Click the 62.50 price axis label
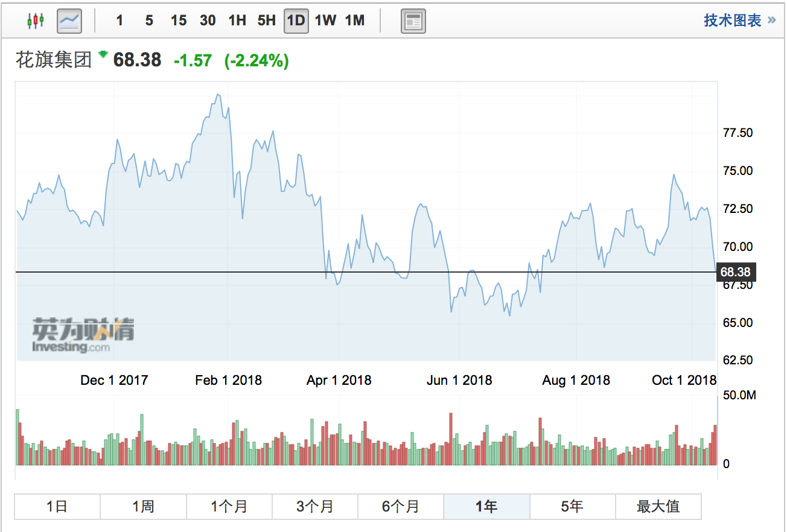 tap(738, 360)
